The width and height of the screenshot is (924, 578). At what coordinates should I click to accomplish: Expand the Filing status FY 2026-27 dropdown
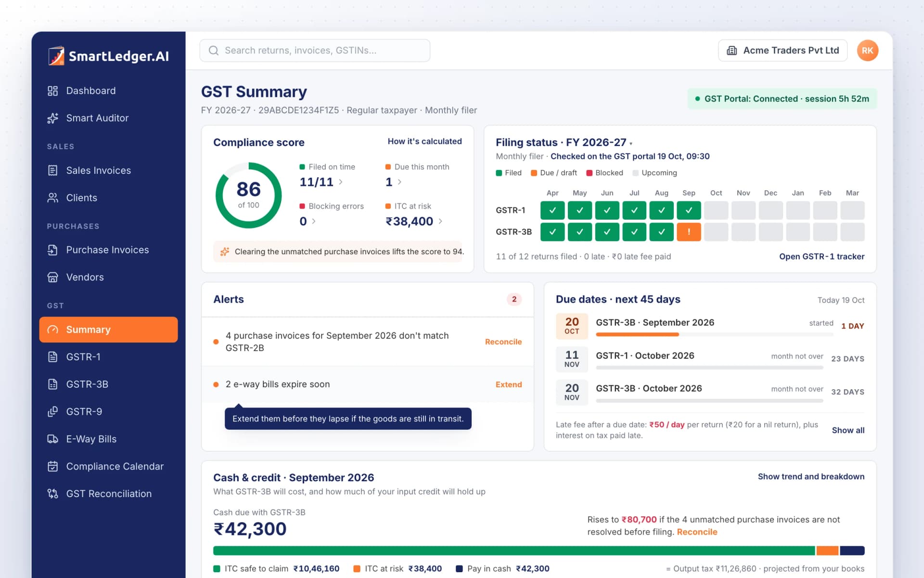[631, 144]
